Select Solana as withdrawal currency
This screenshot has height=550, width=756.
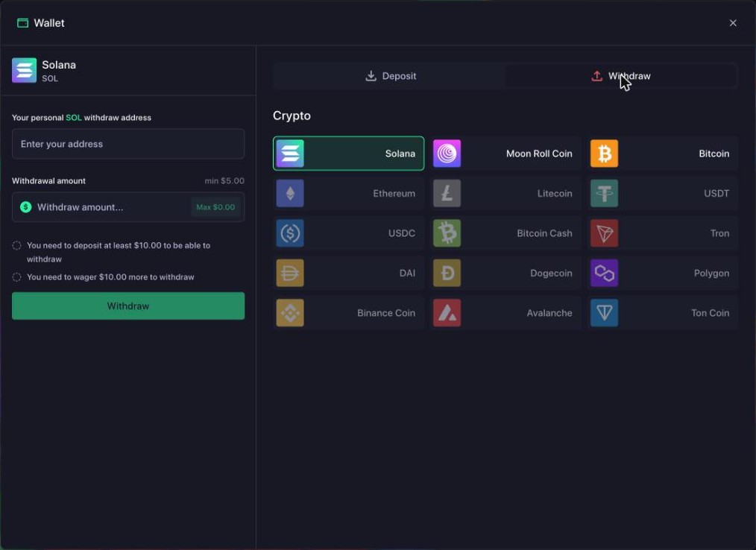pyautogui.click(x=349, y=154)
